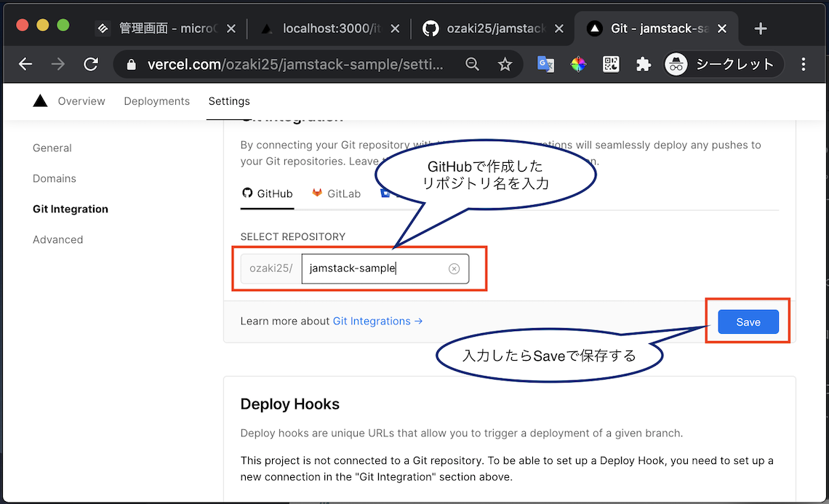Open a new browser tab
This screenshot has width=829, height=504.
coord(760,28)
